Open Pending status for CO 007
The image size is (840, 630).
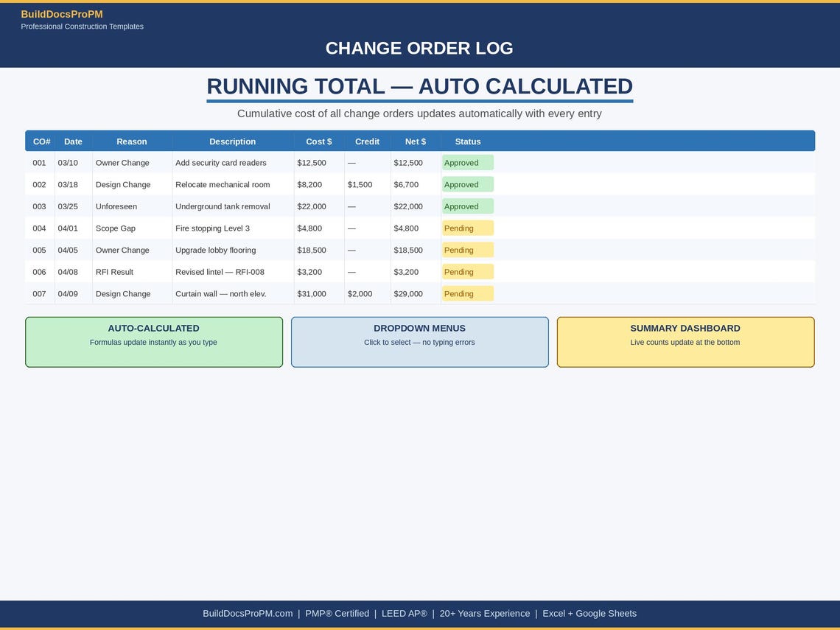point(468,293)
